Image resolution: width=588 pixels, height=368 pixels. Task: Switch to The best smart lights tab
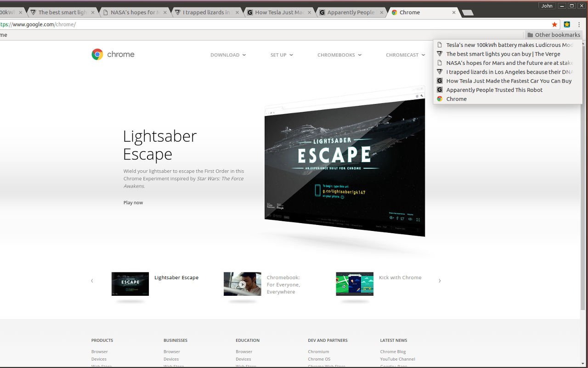[62, 12]
